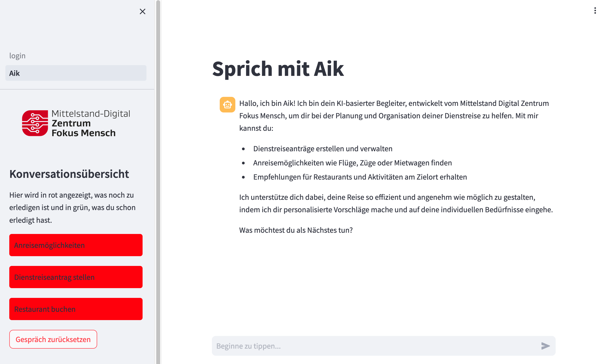Click the 'Sprich mit Aik' heading
This screenshot has width=603, height=364.
278,69
